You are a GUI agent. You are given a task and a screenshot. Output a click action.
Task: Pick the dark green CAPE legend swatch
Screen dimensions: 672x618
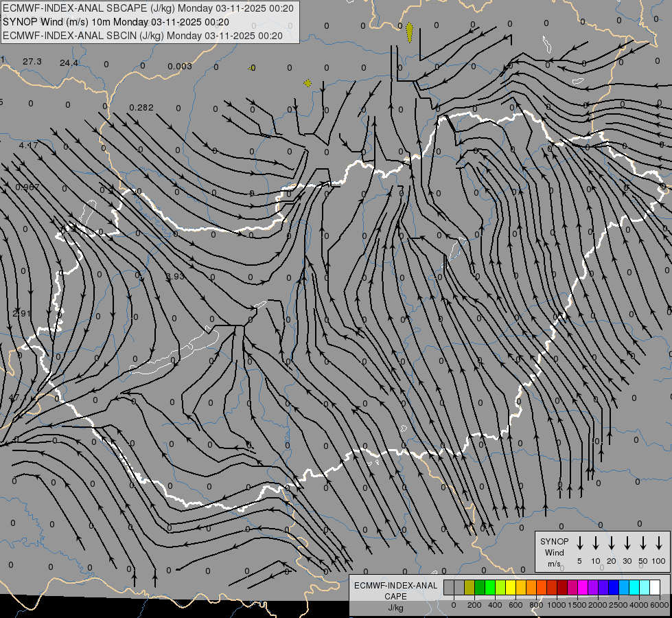[x=480, y=588]
